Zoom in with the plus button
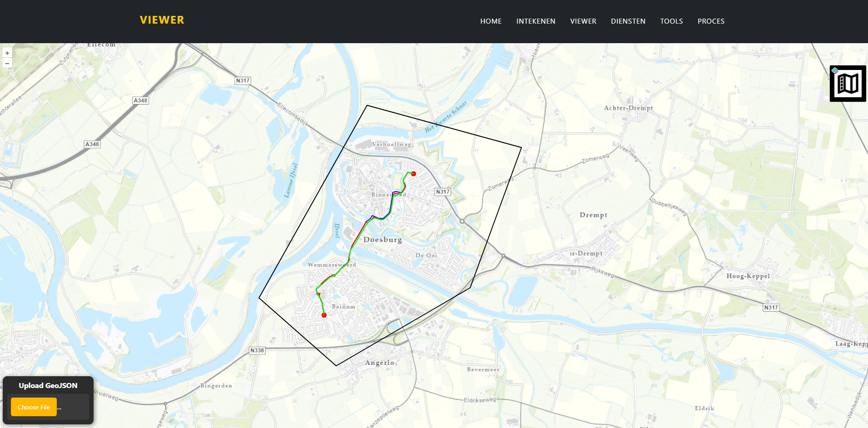This screenshot has width=868, height=428. 7,53
